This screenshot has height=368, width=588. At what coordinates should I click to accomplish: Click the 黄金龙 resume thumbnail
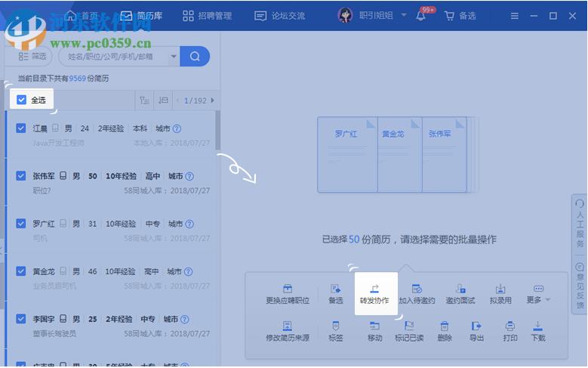pyautogui.click(x=400, y=155)
